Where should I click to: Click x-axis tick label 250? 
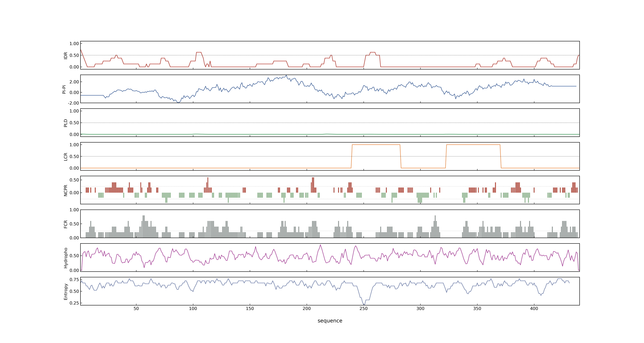coord(364,309)
